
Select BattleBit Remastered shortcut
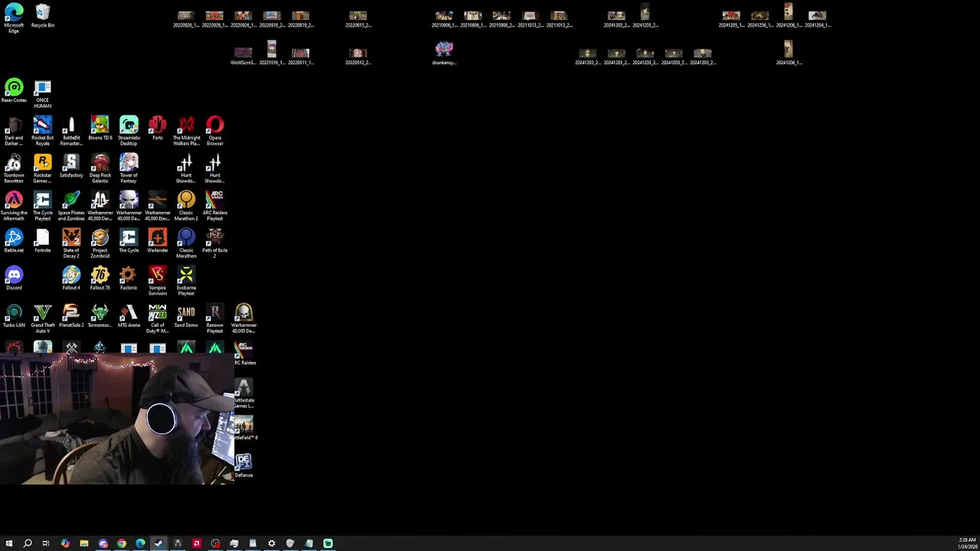pyautogui.click(x=71, y=132)
